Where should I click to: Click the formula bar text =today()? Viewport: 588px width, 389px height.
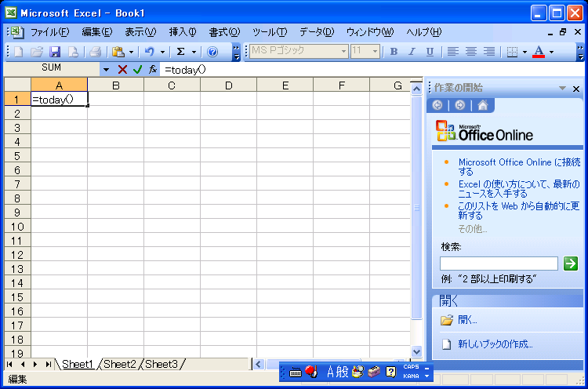pyautogui.click(x=185, y=70)
